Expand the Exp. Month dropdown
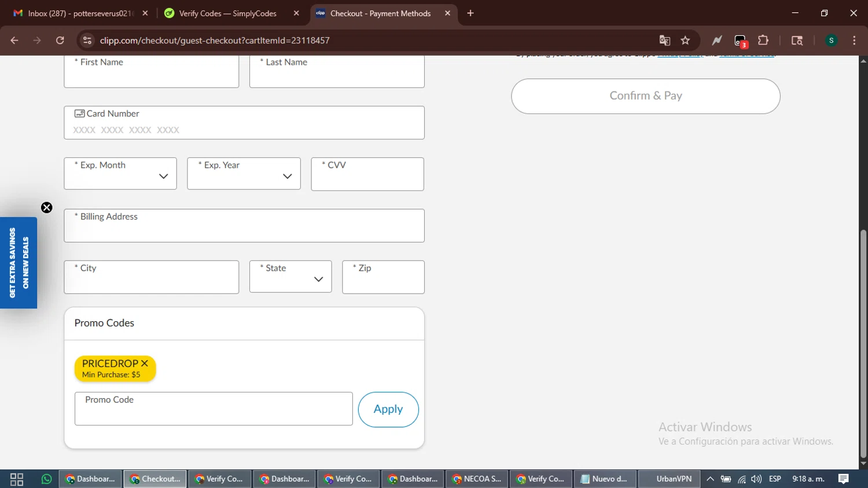 [x=120, y=174]
